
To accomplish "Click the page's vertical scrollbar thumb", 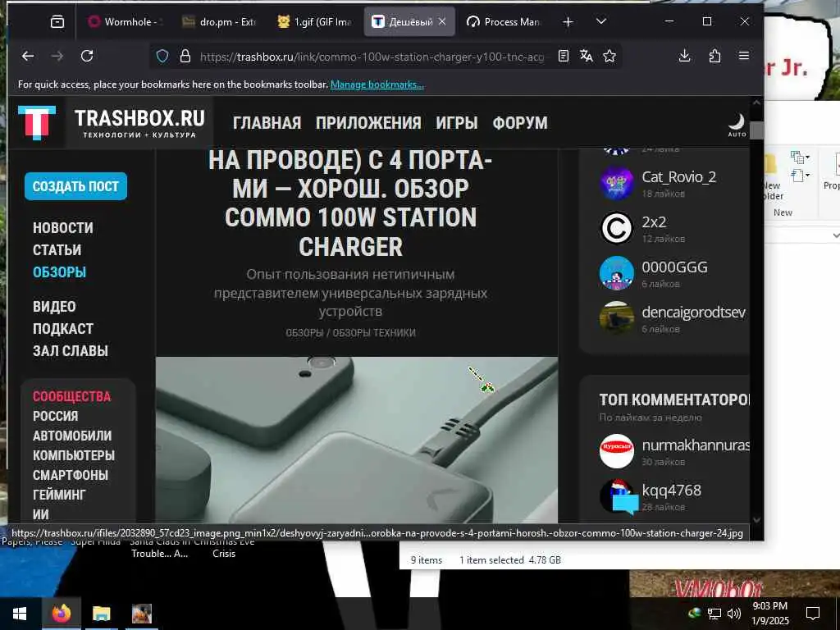I will [756, 130].
